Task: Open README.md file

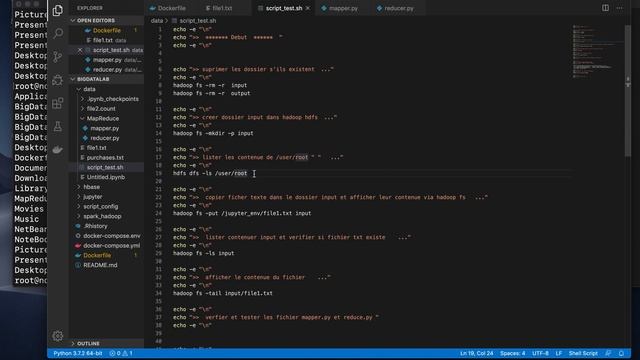Action: 107,265
